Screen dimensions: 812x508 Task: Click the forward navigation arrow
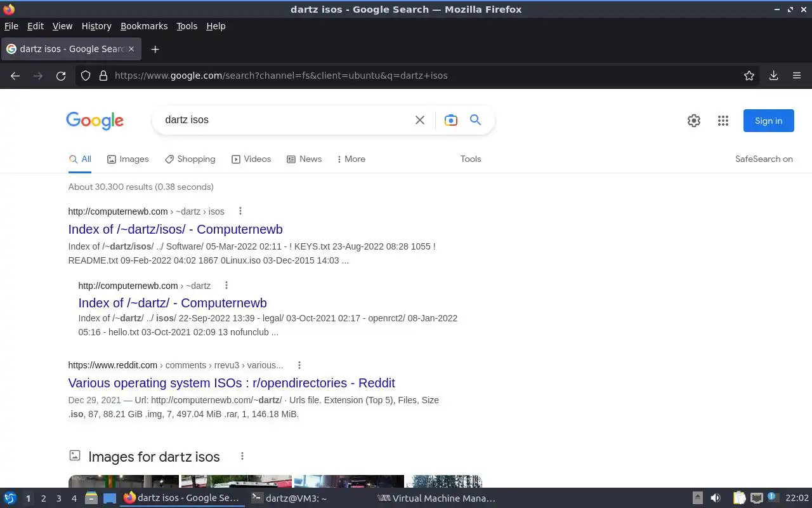tap(38, 76)
